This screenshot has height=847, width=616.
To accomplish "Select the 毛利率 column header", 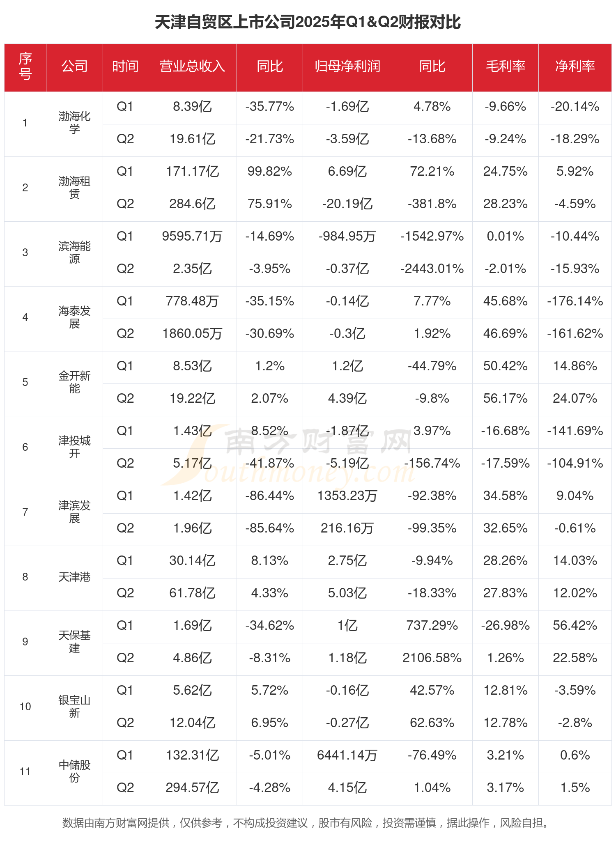I will click(x=506, y=67).
